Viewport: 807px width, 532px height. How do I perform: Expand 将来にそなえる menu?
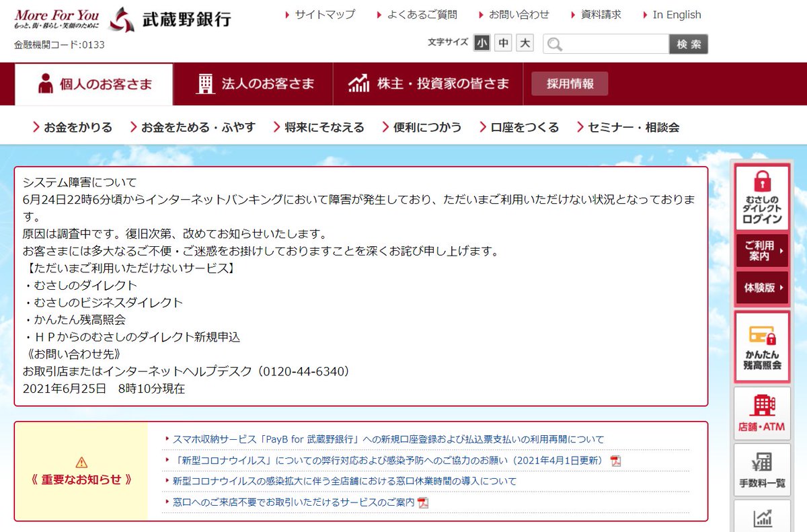pos(319,127)
